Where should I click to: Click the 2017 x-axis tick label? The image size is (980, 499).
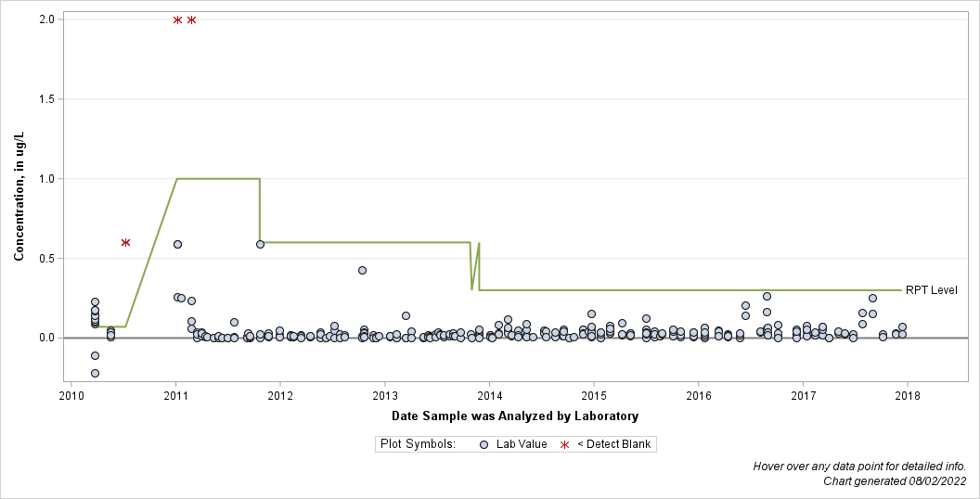point(803,395)
